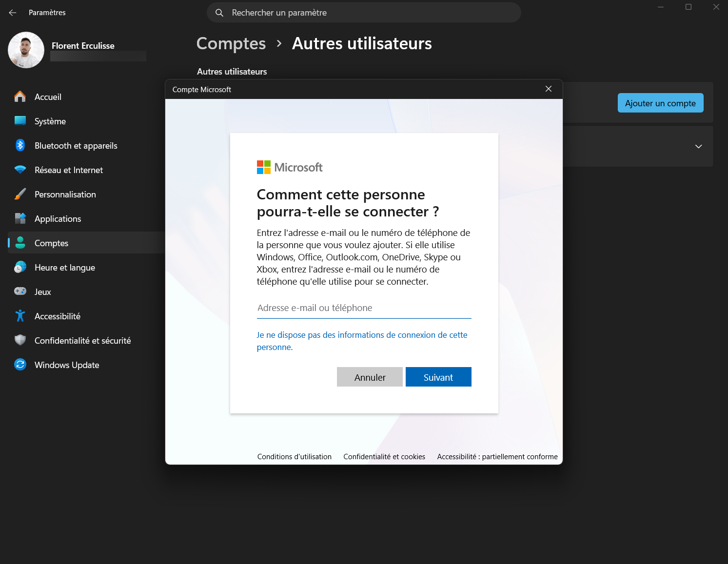Viewport: 728px width, 564px height.
Task: Click the Rechercher un paramètre search box
Action: [364, 13]
